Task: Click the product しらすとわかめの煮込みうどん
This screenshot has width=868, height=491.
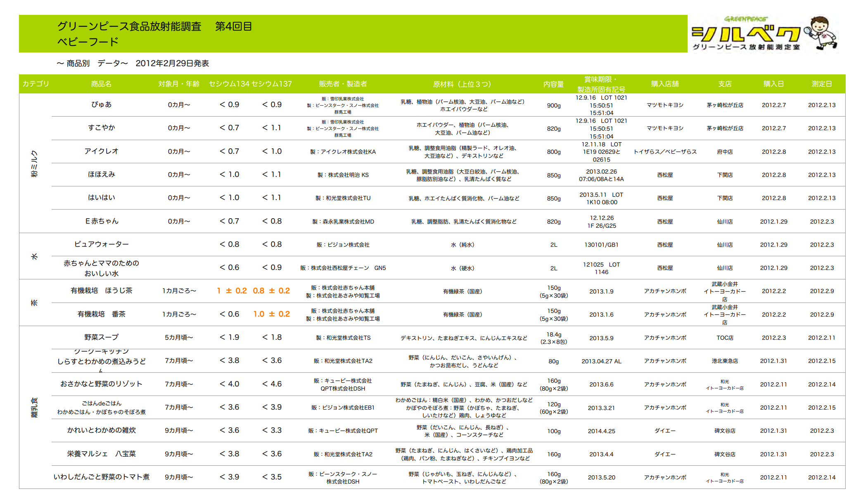Action: tap(101, 361)
